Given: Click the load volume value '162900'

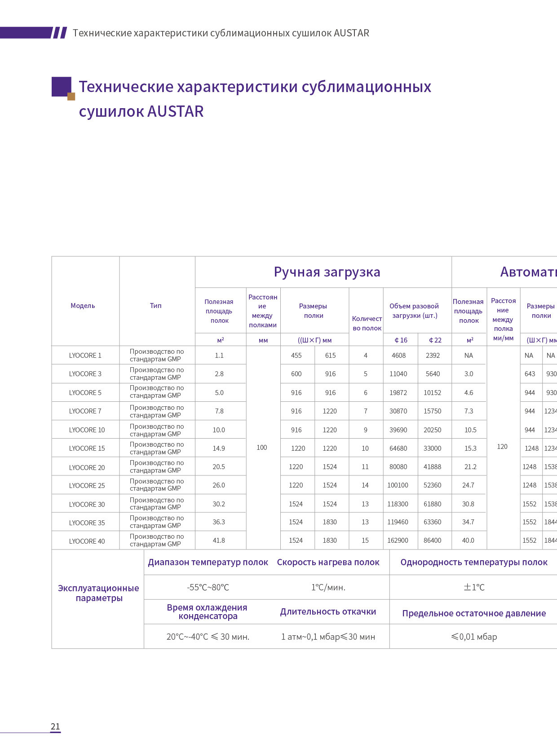Looking at the screenshot, I should [398, 541].
